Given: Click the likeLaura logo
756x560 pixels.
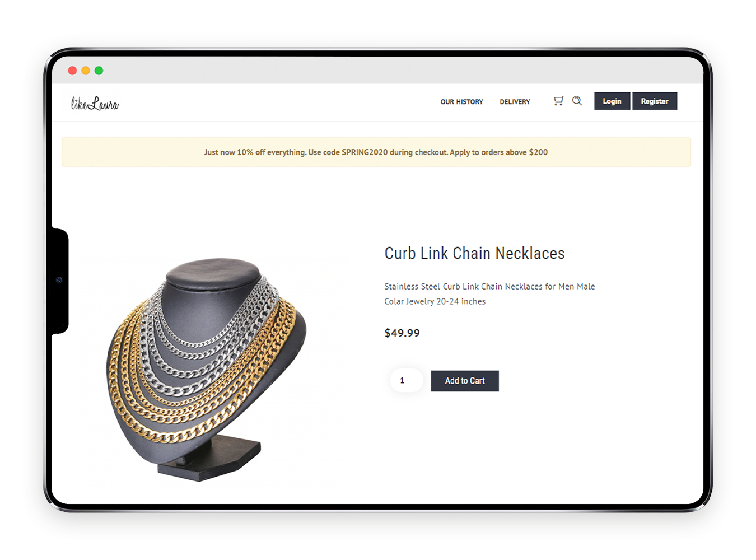Looking at the screenshot, I should [x=95, y=103].
